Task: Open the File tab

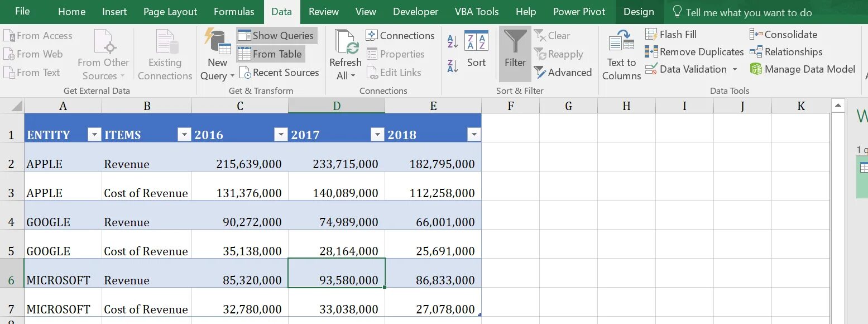Action: pos(22,11)
